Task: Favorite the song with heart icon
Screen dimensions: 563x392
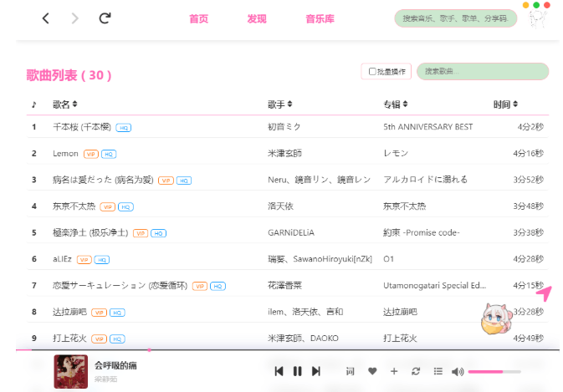Action: pyautogui.click(x=372, y=371)
